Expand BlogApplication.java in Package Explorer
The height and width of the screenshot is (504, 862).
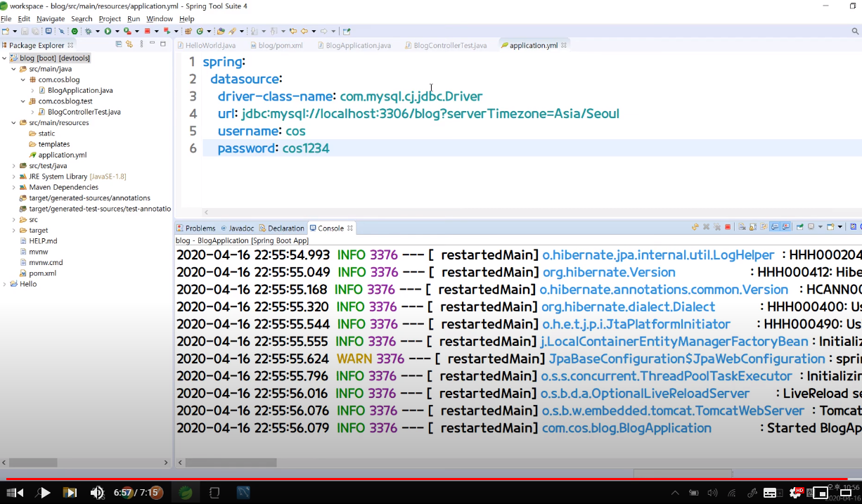click(x=32, y=91)
